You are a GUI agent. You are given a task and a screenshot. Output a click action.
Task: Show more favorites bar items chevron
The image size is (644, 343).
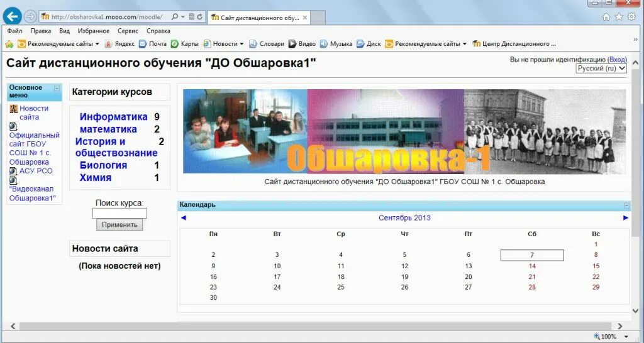636,40
